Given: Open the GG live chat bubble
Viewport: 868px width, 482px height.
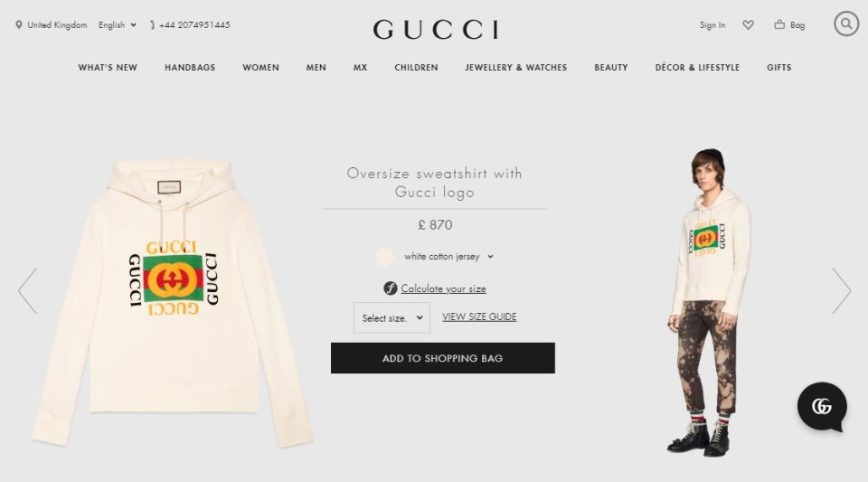Looking at the screenshot, I should coord(822,407).
